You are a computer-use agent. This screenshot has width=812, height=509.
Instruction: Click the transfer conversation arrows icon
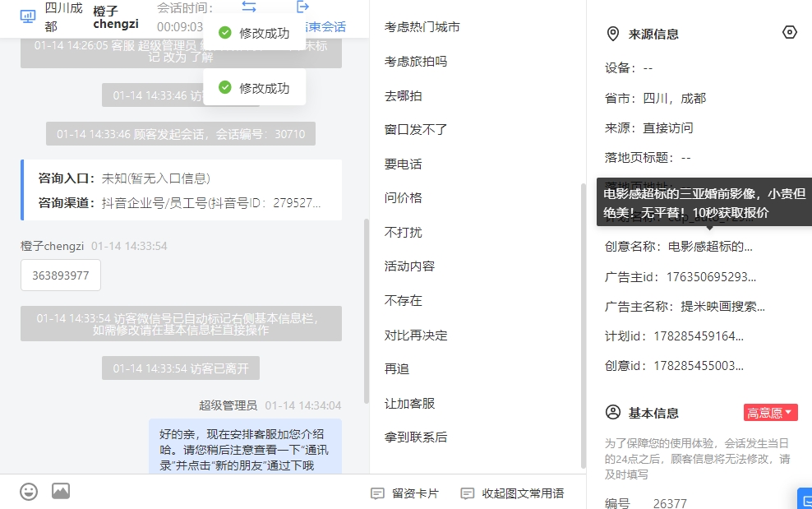(249, 7)
